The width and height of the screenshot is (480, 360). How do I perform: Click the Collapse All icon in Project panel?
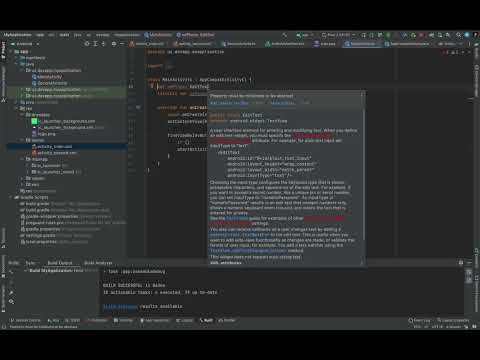click(x=103, y=44)
